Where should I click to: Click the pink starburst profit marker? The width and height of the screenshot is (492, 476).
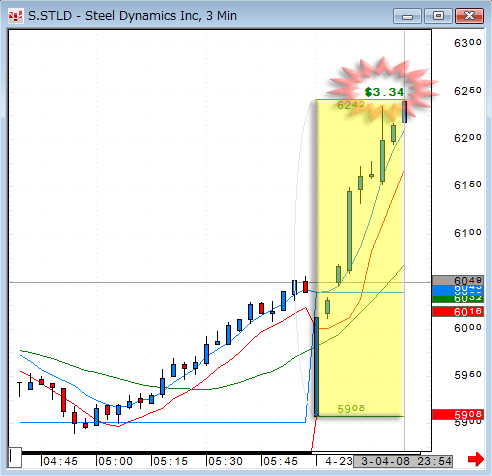[383, 90]
